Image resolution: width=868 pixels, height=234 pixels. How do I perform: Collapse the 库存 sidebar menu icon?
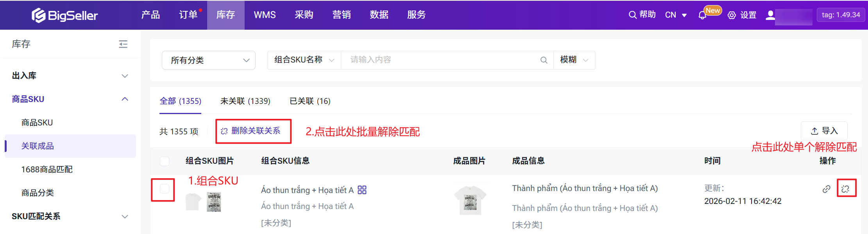[x=123, y=44]
